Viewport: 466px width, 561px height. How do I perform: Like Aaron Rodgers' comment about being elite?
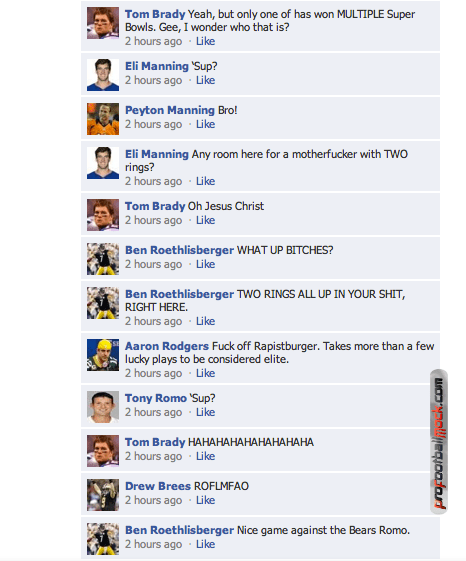click(205, 373)
